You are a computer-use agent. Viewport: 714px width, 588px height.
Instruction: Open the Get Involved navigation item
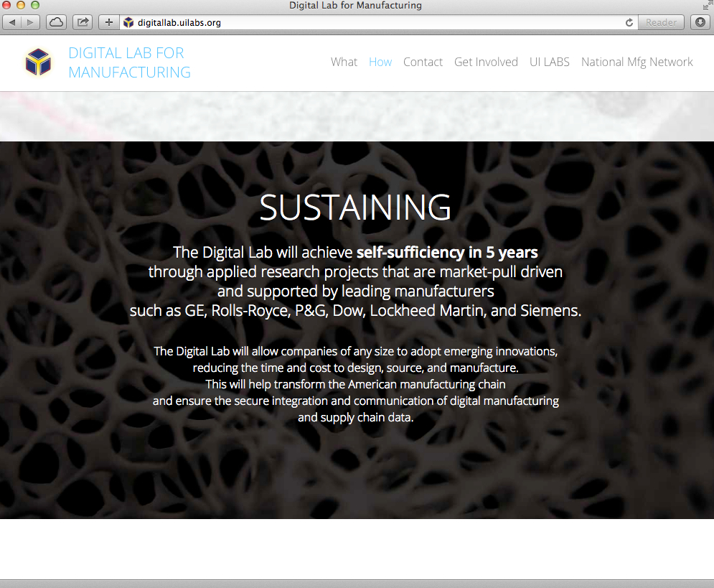click(486, 62)
